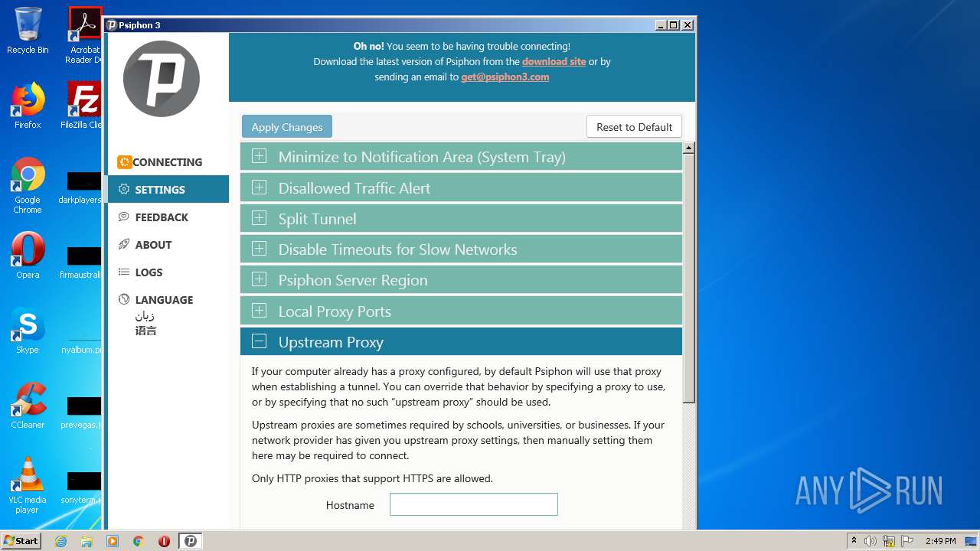Image resolution: width=980 pixels, height=551 pixels.
Task: Expand Disallowed Traffic Alert section
Action: [461, 188]
